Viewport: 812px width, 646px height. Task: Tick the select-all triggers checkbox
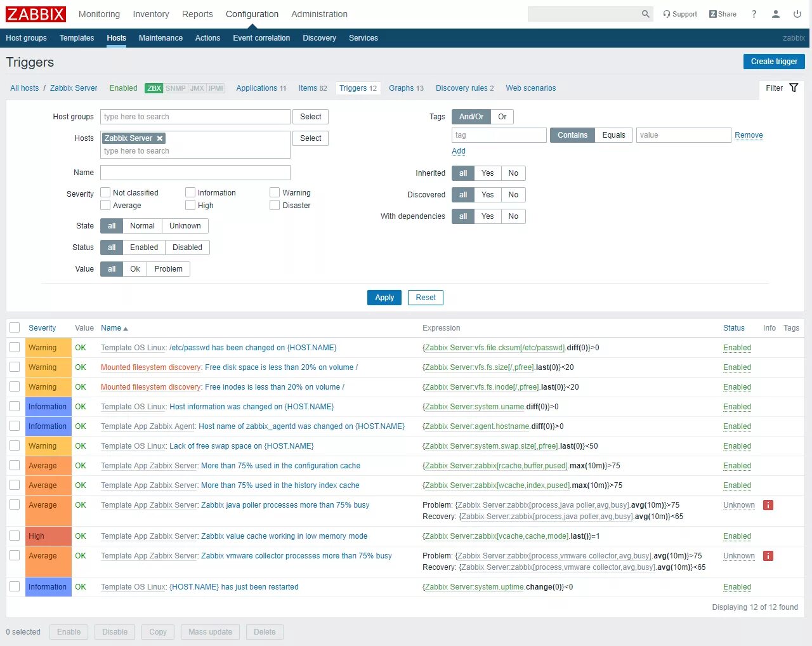coord(15,327)
